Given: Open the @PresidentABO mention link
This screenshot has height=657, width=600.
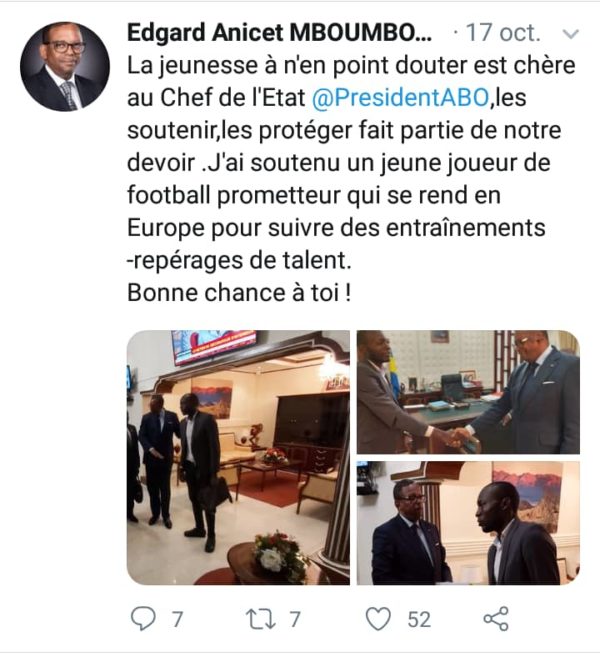Looking at the screenshot, I should [x=400, y=97].
